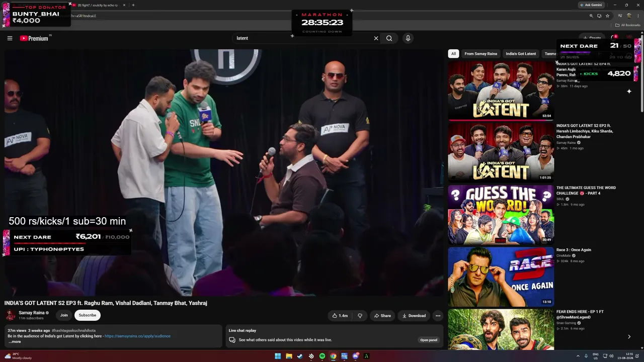Go to YouTube Premium home logo
Viewport: 644px width, 362px height.
(34, 38)
